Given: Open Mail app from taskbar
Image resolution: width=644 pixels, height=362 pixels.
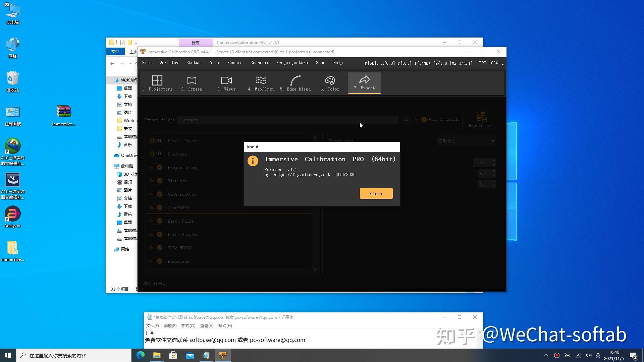Looking at the screenshot, I should pyautogui.click(x=190, y=355).
